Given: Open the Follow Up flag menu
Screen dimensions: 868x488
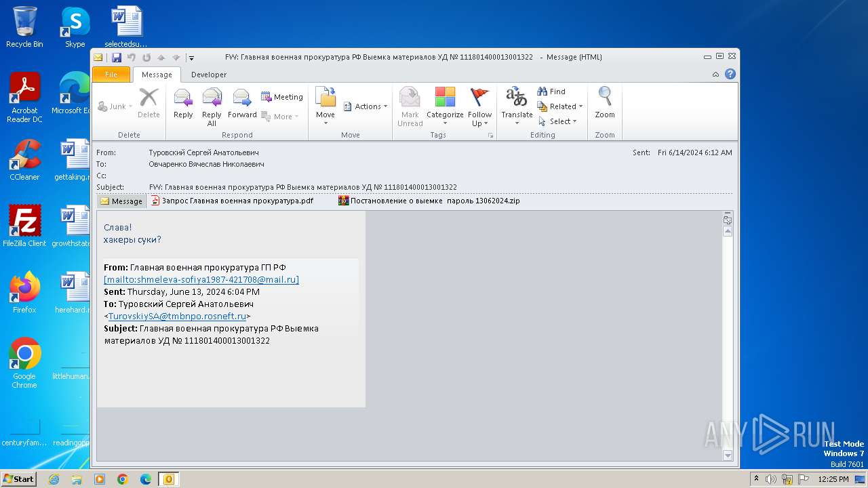Looking at the screenshot, I should pyautogui.click(x=479, y=107).
